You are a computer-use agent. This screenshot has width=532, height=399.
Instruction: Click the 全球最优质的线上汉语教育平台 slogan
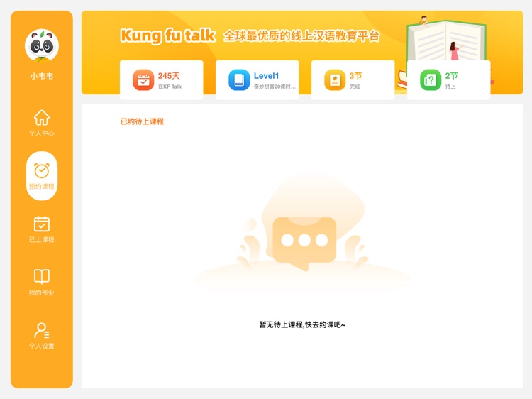pyautogui.click(x=301, y=36)
